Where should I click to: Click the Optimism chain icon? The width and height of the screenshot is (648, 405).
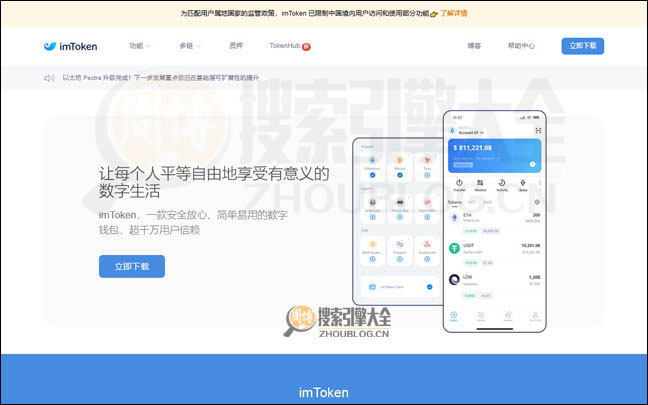(427, 202)
